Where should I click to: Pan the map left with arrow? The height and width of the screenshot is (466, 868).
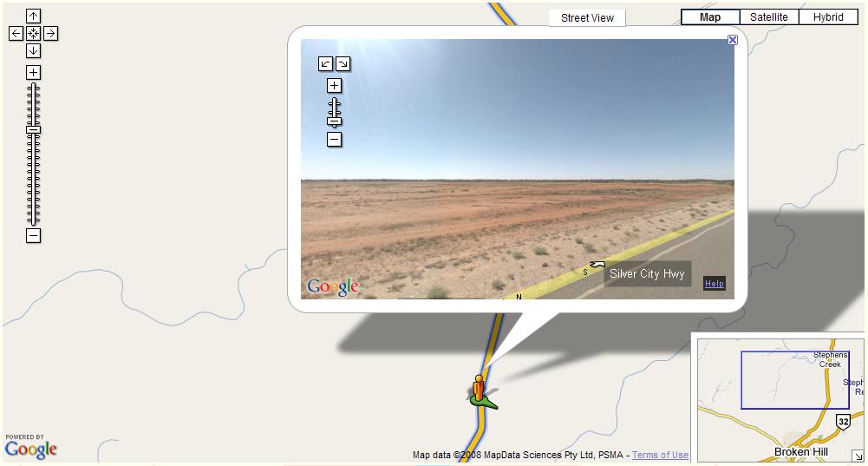16,33
